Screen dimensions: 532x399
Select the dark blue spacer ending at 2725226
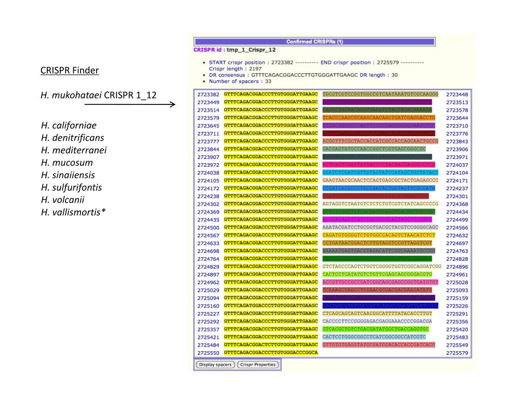pos(380,305)
